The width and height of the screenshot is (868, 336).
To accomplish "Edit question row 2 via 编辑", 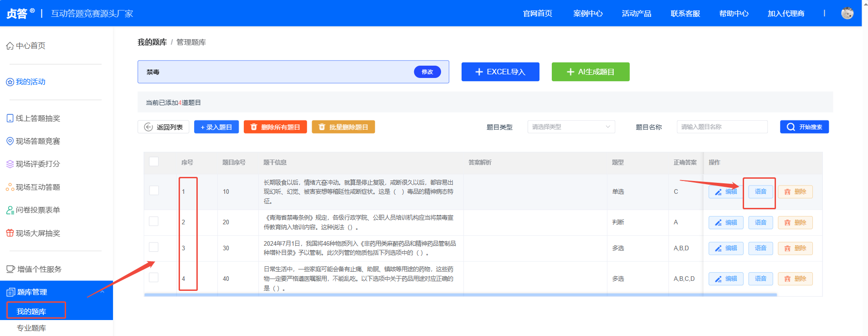I will (726, 222).
